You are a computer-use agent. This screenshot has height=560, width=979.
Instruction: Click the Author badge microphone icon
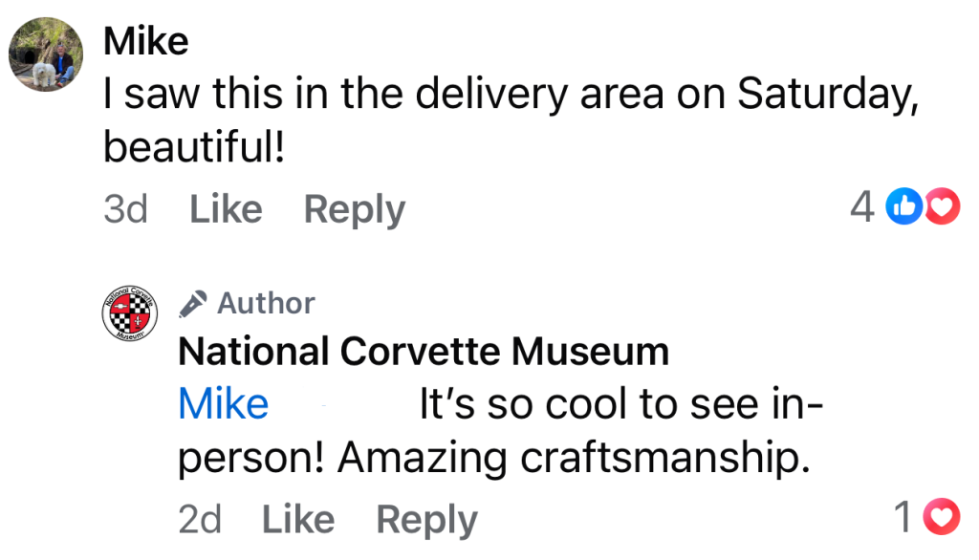point(193,304)
